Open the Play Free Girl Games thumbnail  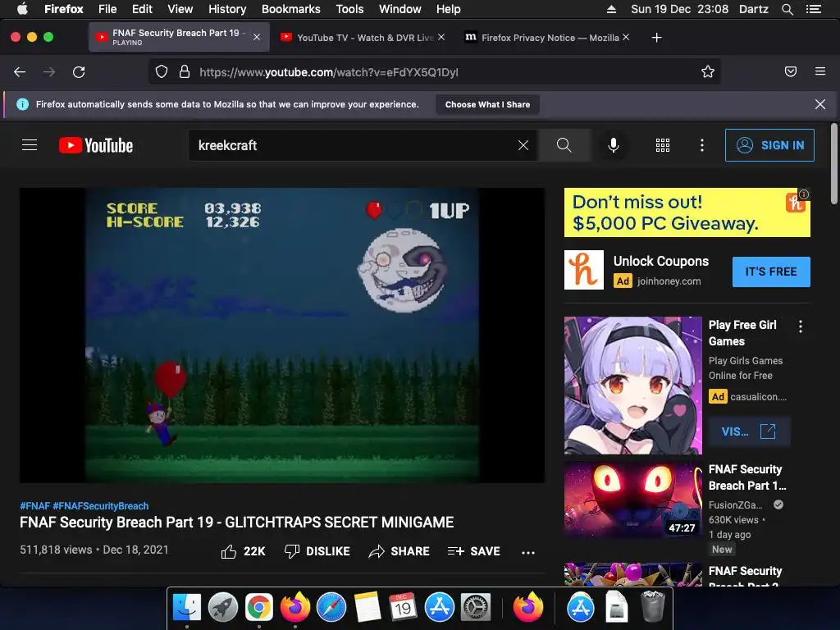coord(633,386)
